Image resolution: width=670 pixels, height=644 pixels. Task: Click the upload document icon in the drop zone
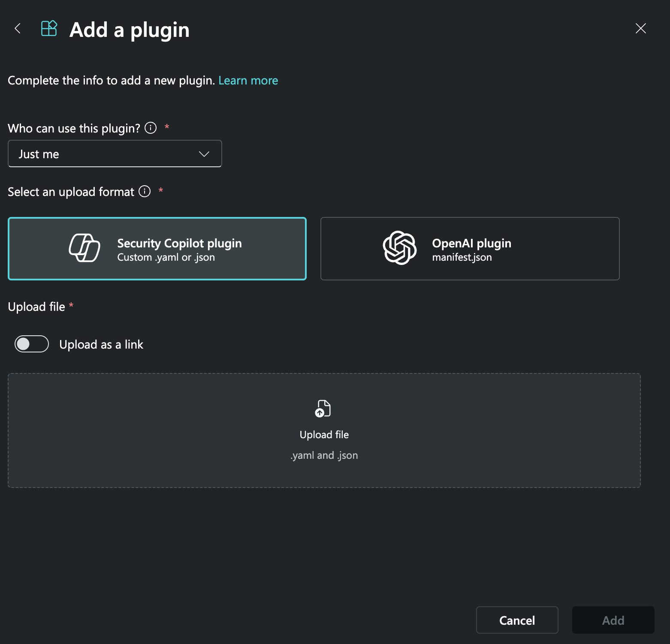323,409
